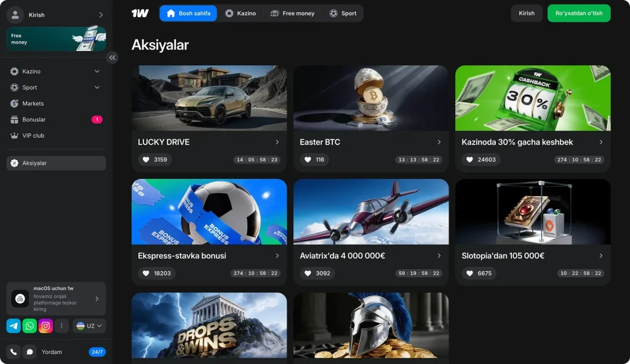Open the chat bubble support icon
This screenshot has height=364, width=630.
[x=30, y=352]
